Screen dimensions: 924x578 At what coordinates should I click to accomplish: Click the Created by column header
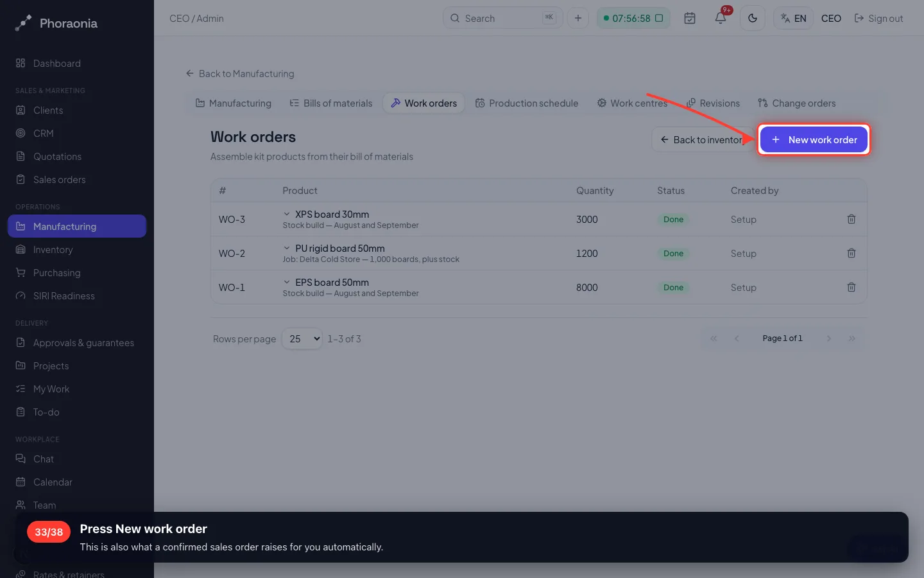tap(755, 190)
